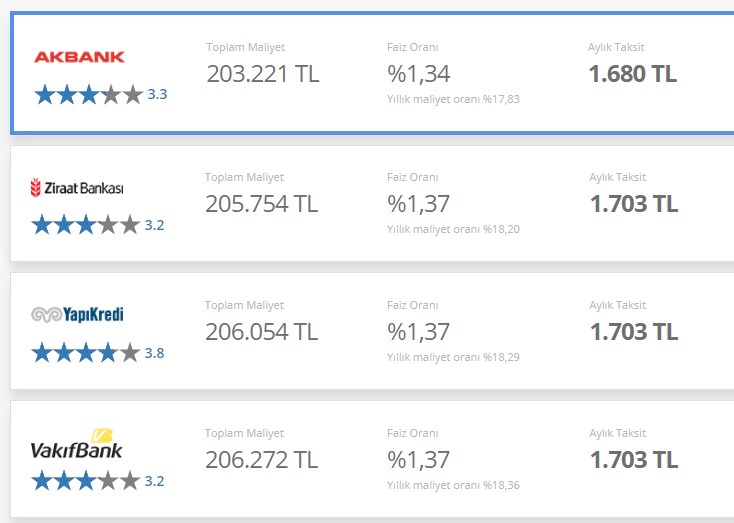Click YapıKredi's total cost 206.054 TL

pyautogui.click(x=261, y=332)
